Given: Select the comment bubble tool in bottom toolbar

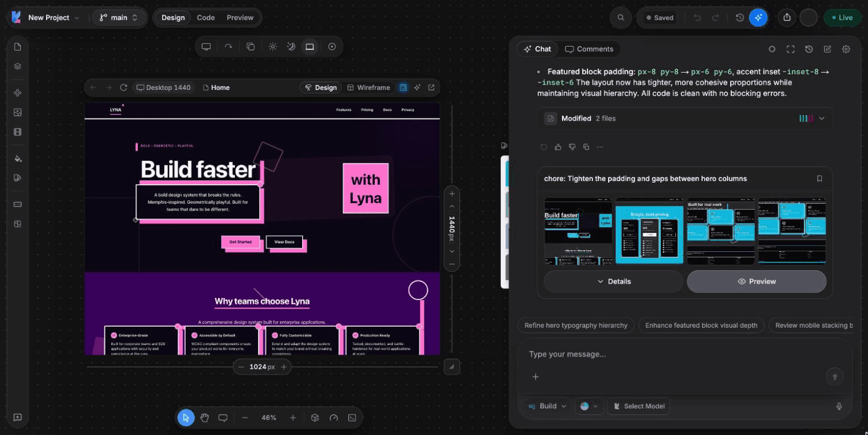Looking at the screenshot, I should coord(223,418).
